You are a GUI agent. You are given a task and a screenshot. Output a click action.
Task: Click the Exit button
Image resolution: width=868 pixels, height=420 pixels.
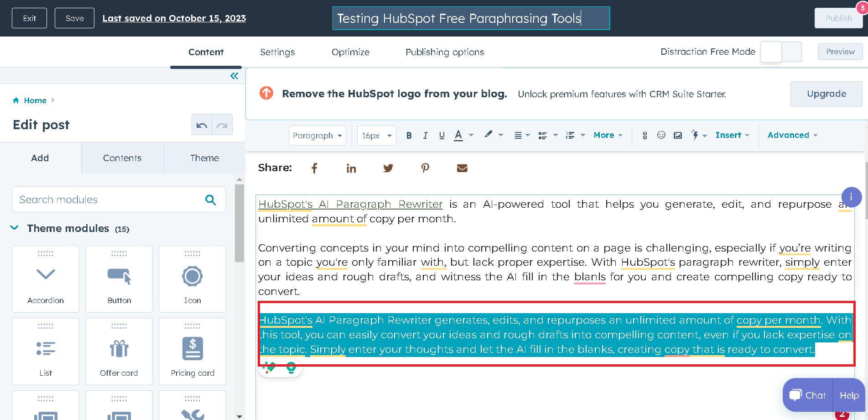(29, 18)
